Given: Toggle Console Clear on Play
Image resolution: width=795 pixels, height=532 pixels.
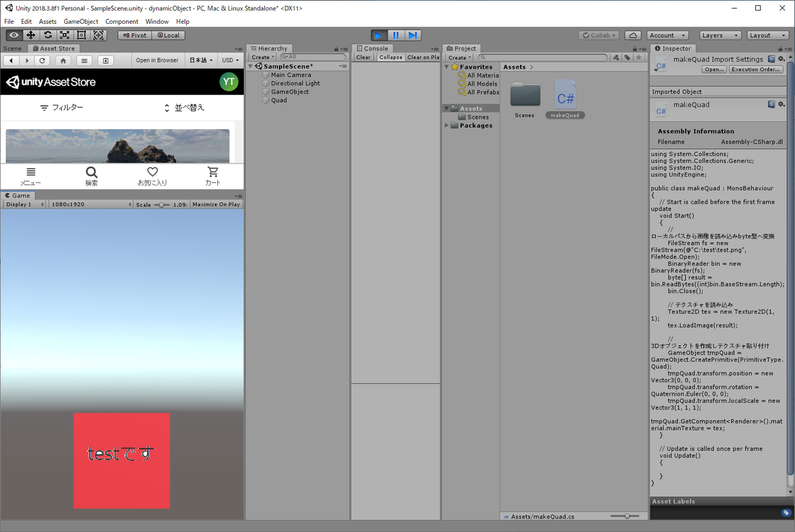Looking at the screenshot, I should pyautogui.click(x=423, y=58).
